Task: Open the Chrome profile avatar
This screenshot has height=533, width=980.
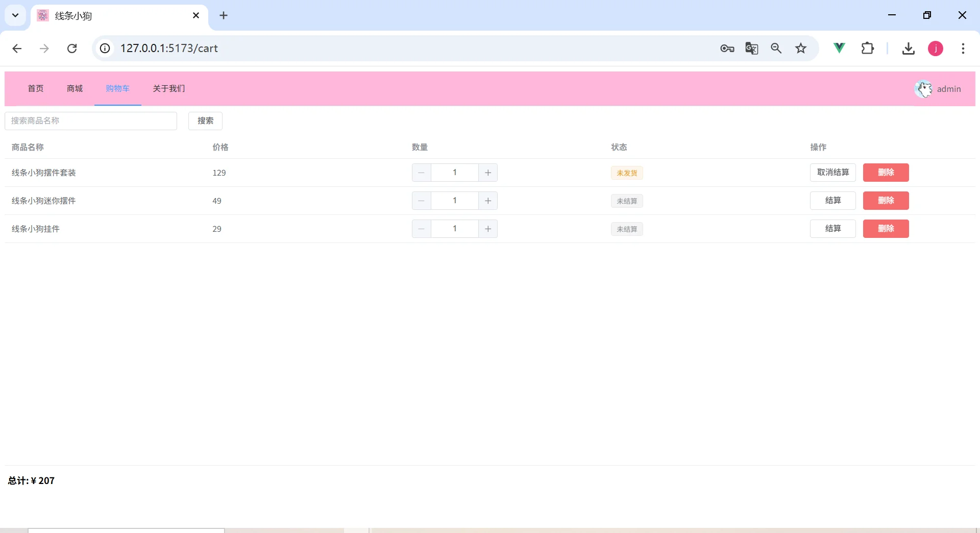Action: click(x=936, y=49)
